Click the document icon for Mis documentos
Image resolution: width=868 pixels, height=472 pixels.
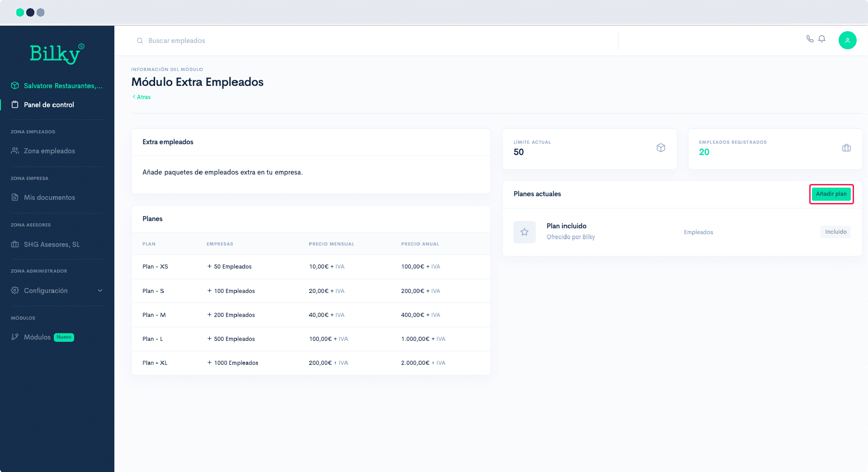tap(15, 197)
